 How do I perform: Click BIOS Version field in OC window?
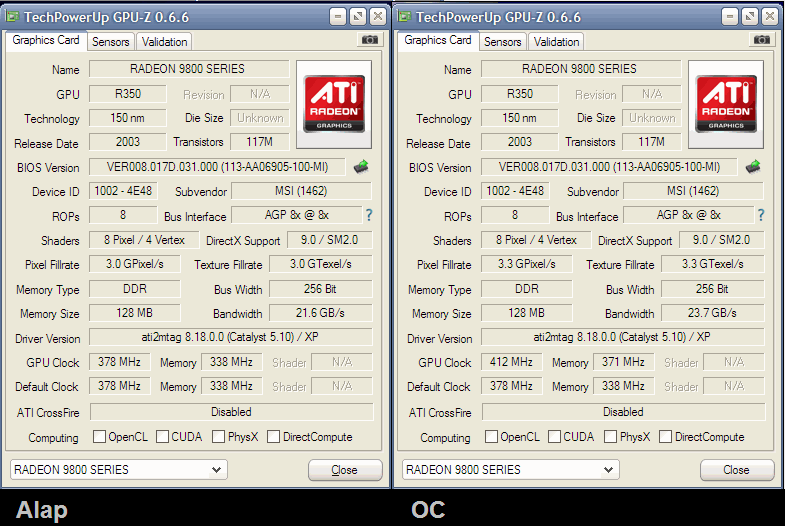coord(609,167)
